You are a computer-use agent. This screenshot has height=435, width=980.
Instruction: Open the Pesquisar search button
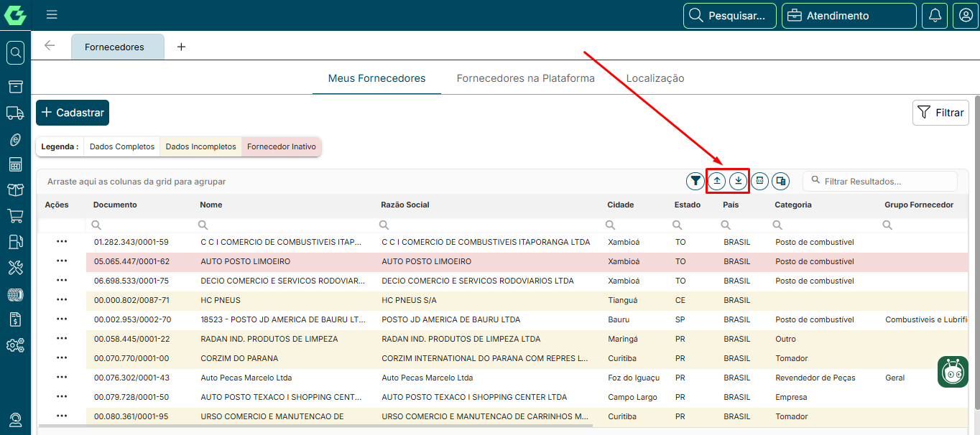[x=730, y=15]
